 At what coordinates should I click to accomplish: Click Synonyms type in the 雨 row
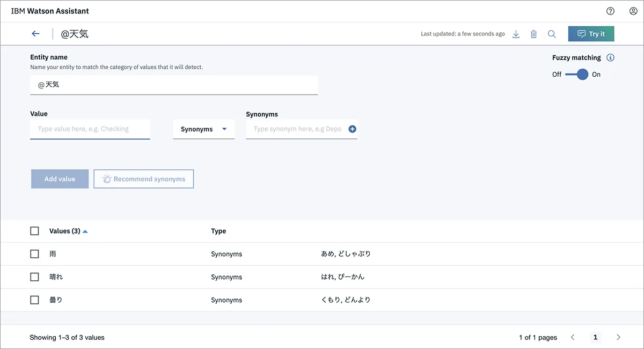pos(226,254)
